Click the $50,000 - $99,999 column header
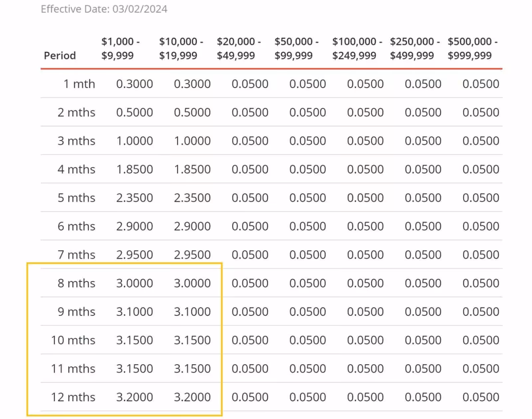 [297, 49]
